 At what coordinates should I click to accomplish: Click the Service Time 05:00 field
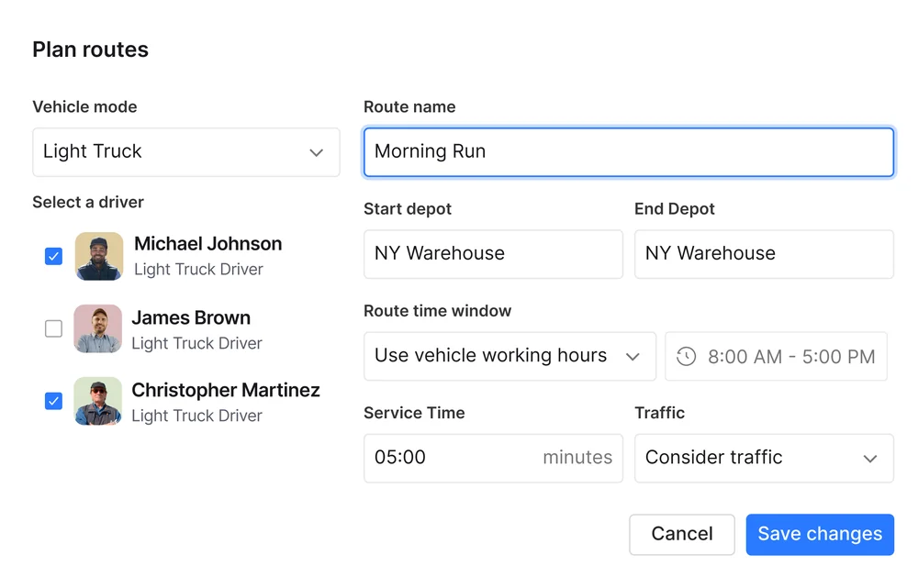pos(493,458)
